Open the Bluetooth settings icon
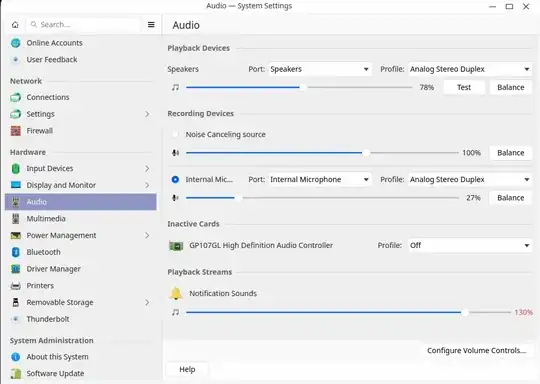The width and height of the screenshot is (540, 384). (x=15, y=252)
